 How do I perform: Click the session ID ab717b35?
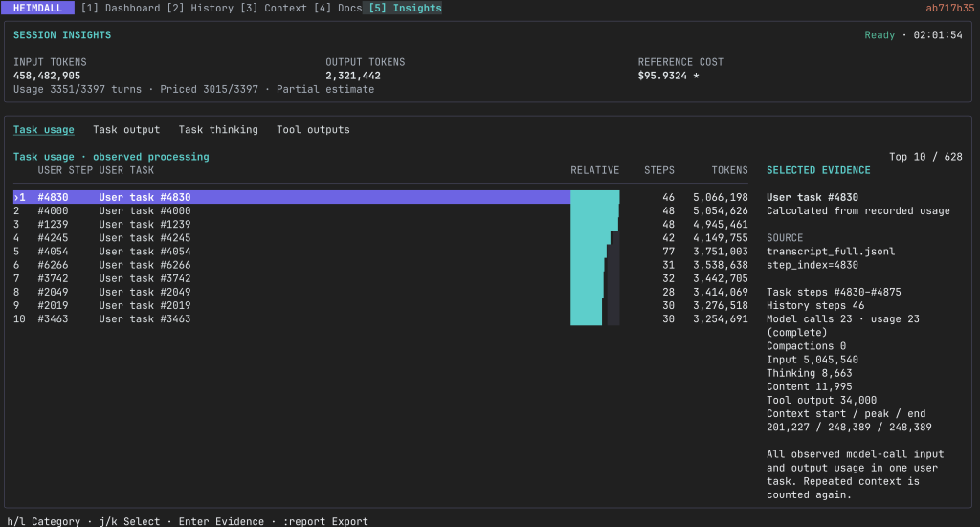tap(950, 8)
